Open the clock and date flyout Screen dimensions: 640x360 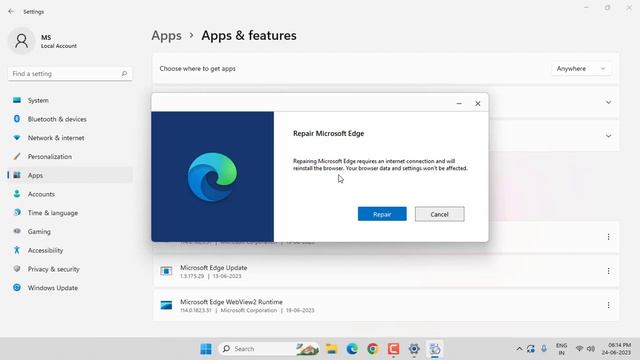point(617,349)
